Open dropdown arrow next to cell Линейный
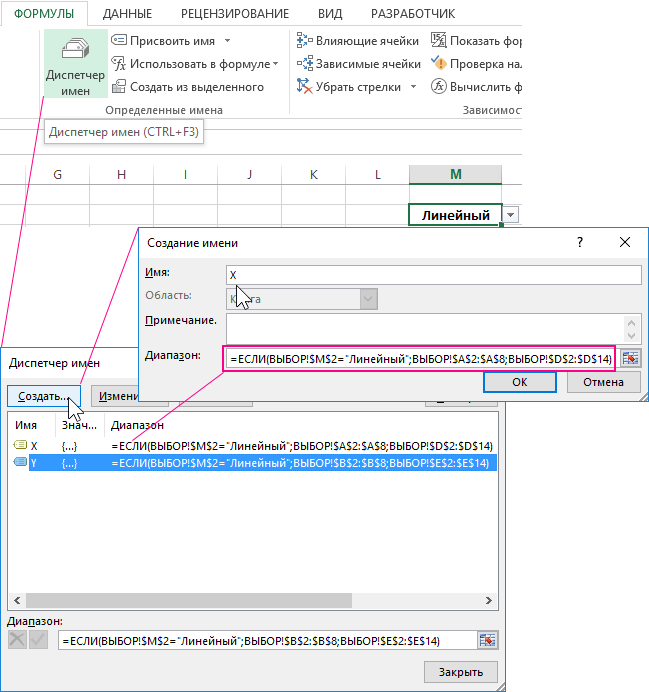This screenshot has height=692, width=649. coord(511,215)
